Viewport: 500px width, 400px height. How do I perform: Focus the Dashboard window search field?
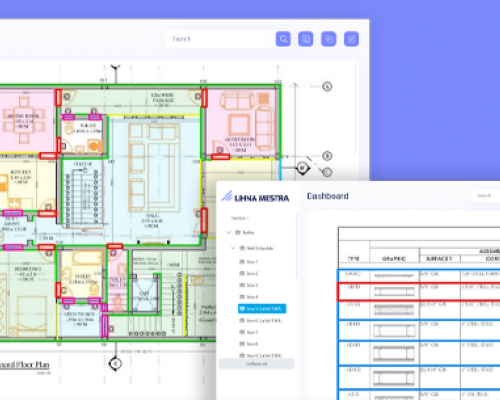[x=486, y=196]
